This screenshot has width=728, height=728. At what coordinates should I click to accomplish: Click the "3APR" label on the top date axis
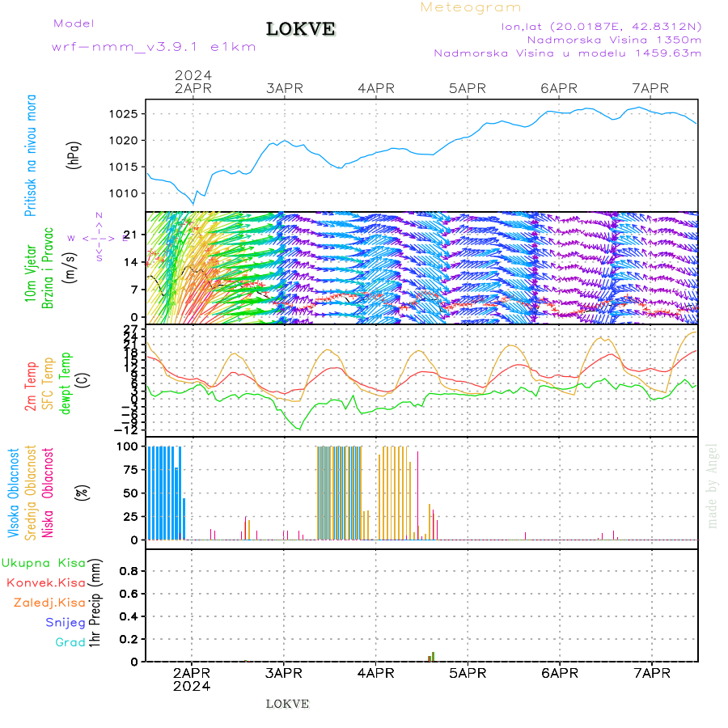[285, 88]
